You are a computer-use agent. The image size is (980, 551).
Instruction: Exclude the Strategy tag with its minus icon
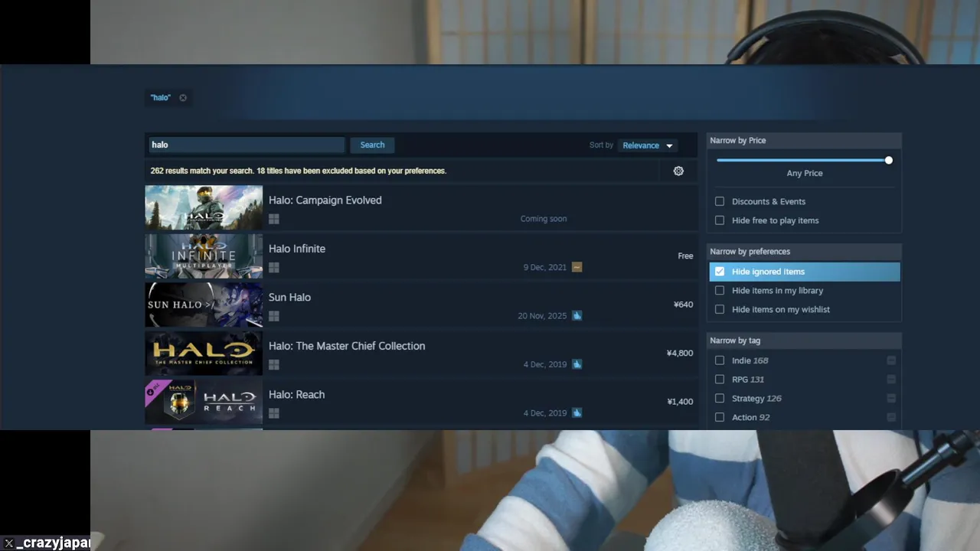891,398
